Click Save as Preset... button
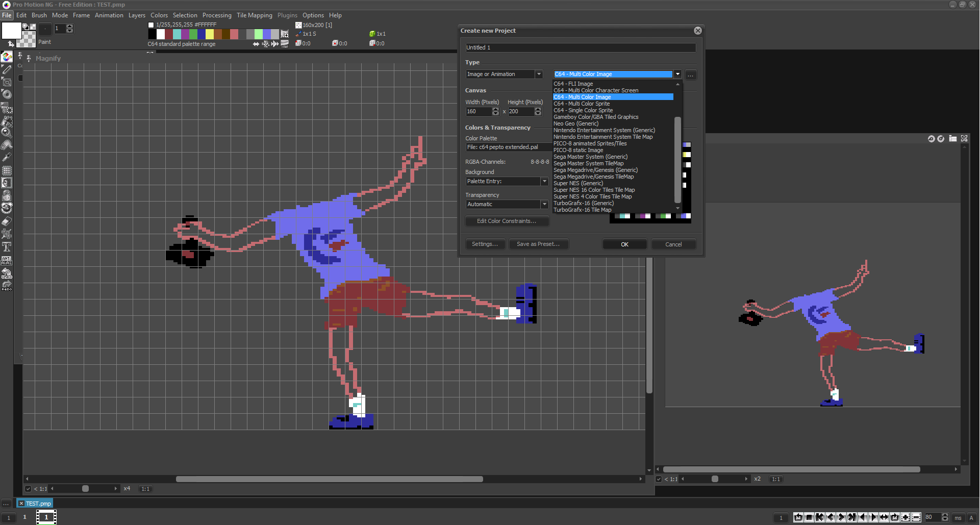Image resolution: width=980 pixels, height=525 pixels. click(x=538, y=244)
